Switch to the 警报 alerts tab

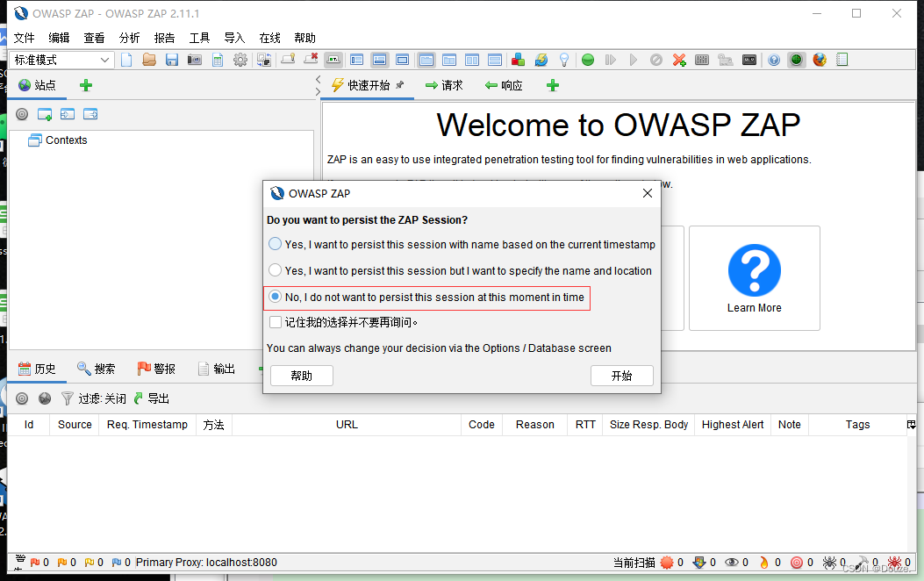(156, 369)
